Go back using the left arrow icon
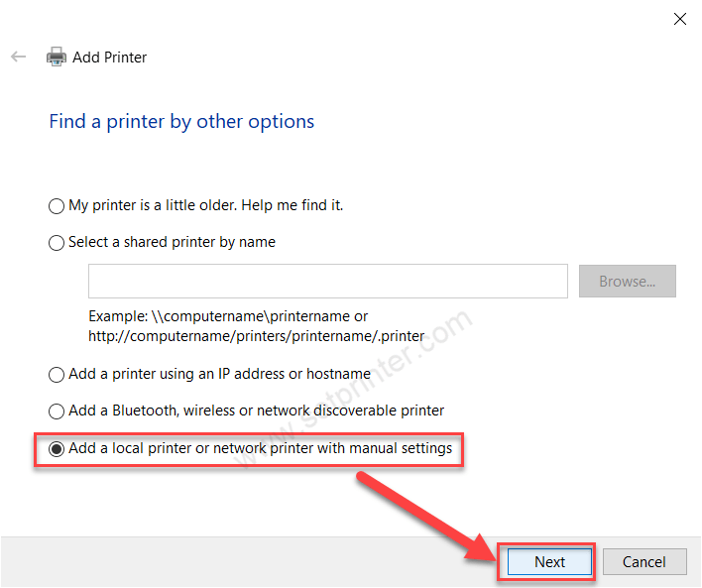702x588 pixels. [x=19, y=57]
